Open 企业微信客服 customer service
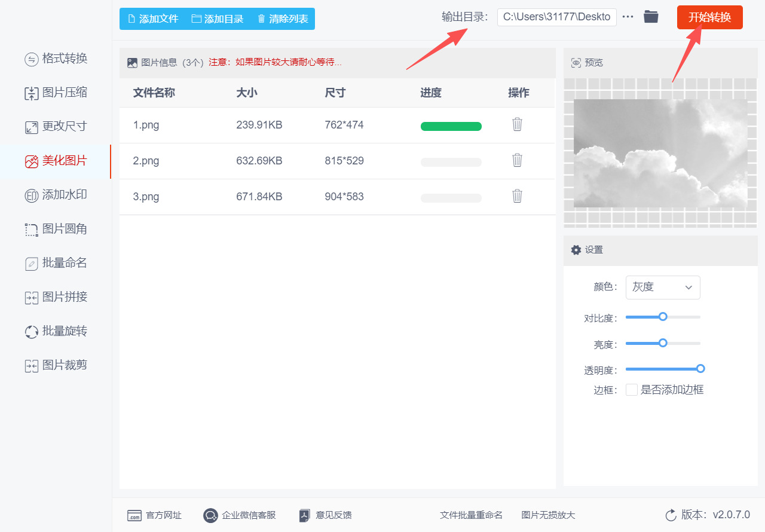The height and width of the screenshot is (532, 765). [240, 515]
